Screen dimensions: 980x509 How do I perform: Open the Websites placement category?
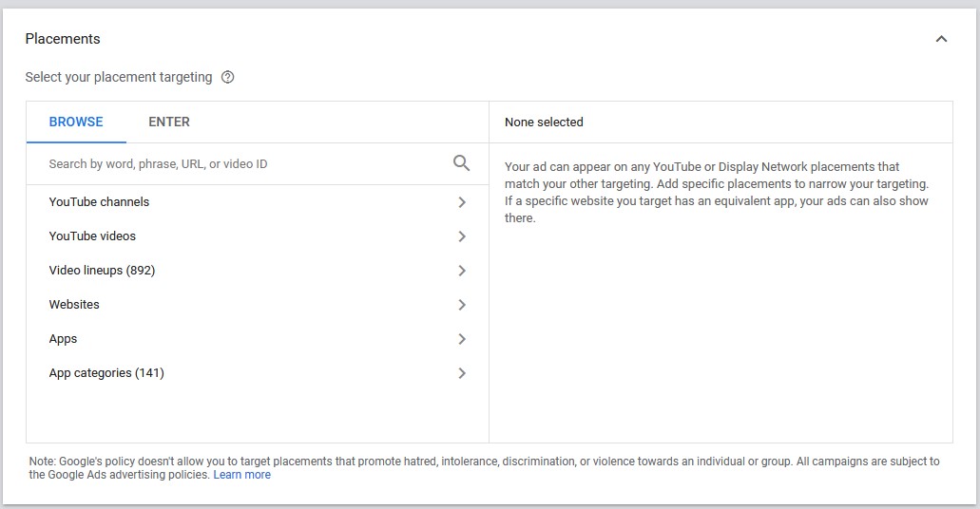click(74, 304)
